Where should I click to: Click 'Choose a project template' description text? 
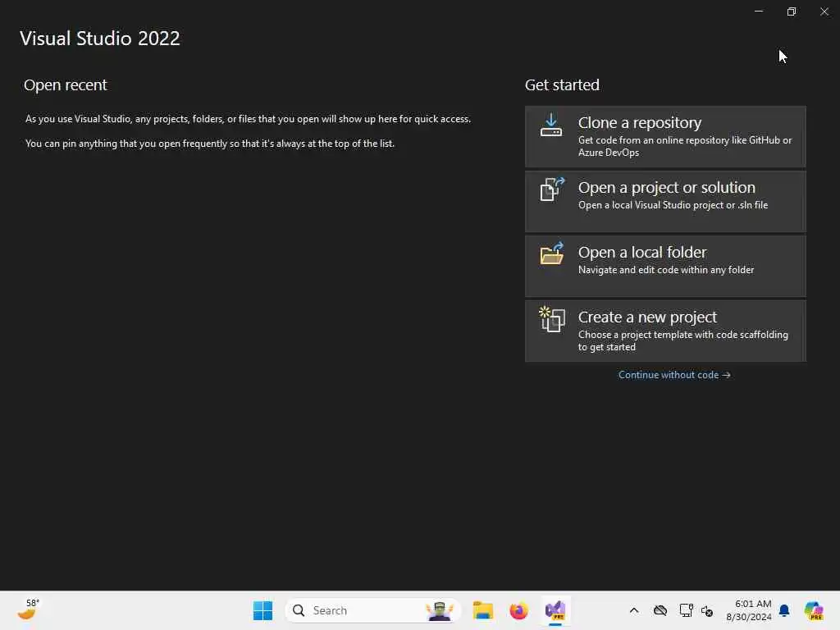click(x=683, y=340)
